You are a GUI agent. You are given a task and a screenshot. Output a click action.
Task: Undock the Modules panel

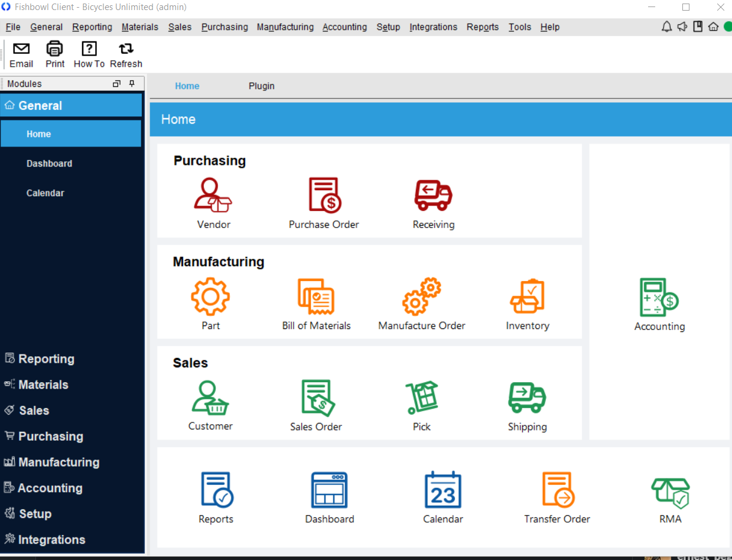tap(117, 84)
